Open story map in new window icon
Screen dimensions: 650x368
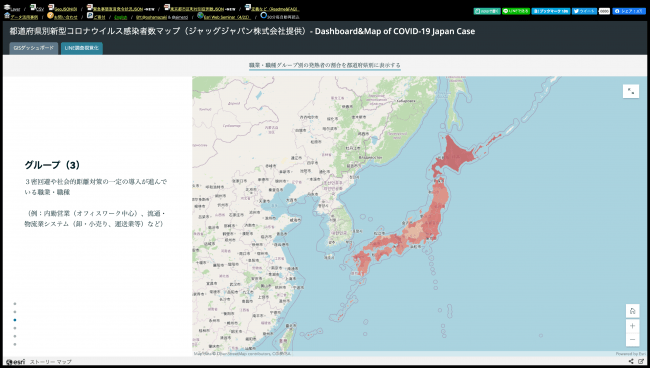[x=641, y=361]
